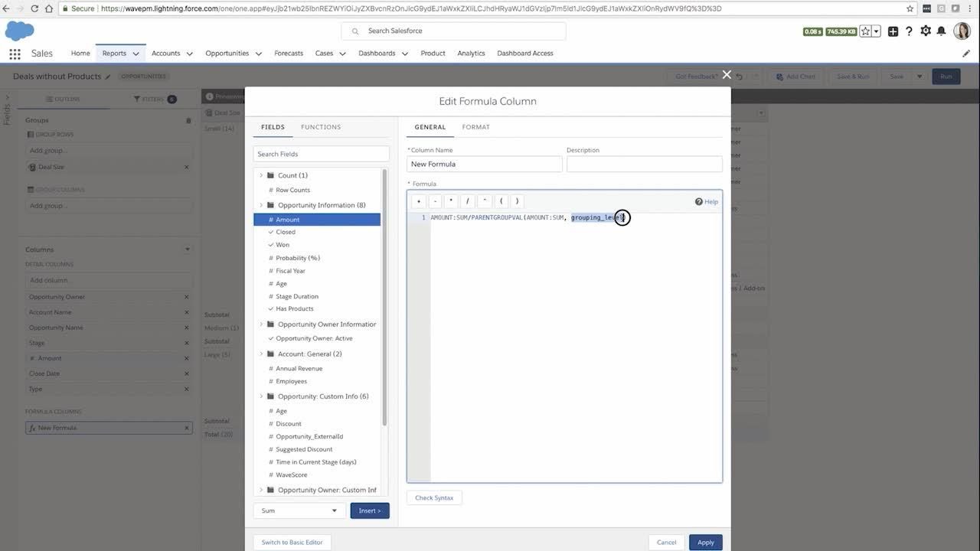Open the Accounts tab dropdown chevron
This screenshot has height=551, width=980.
coord(188,54)
